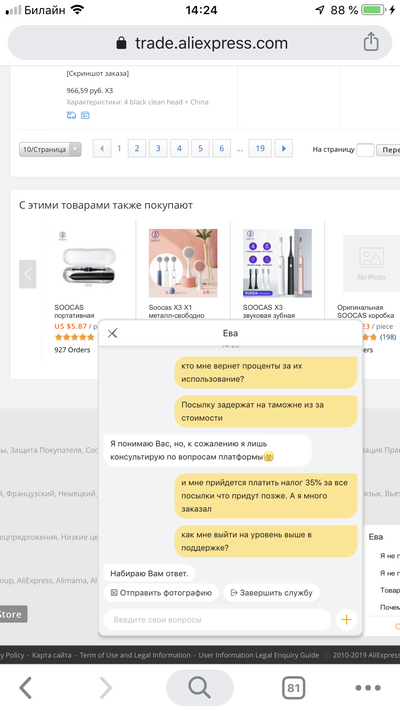The height and width of the screenshot is (711, 400).
Task: Click the На страницу page number field
Action: 365,150
